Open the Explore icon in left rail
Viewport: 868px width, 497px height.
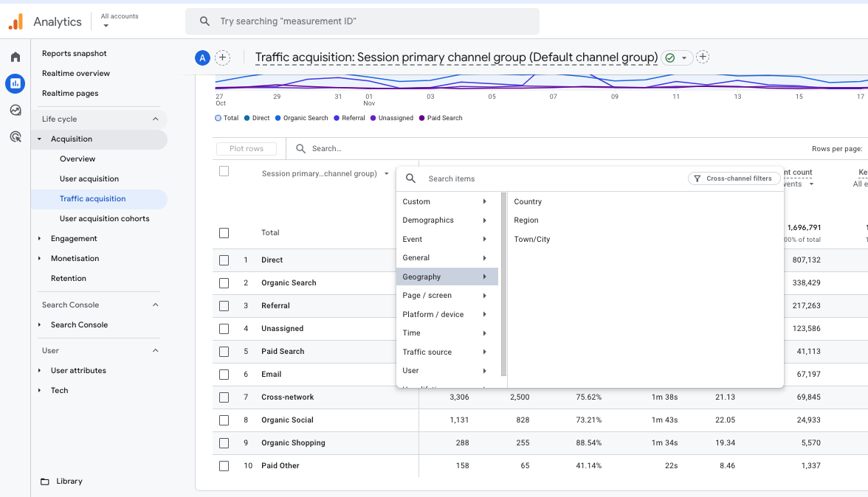click(15, 110)
